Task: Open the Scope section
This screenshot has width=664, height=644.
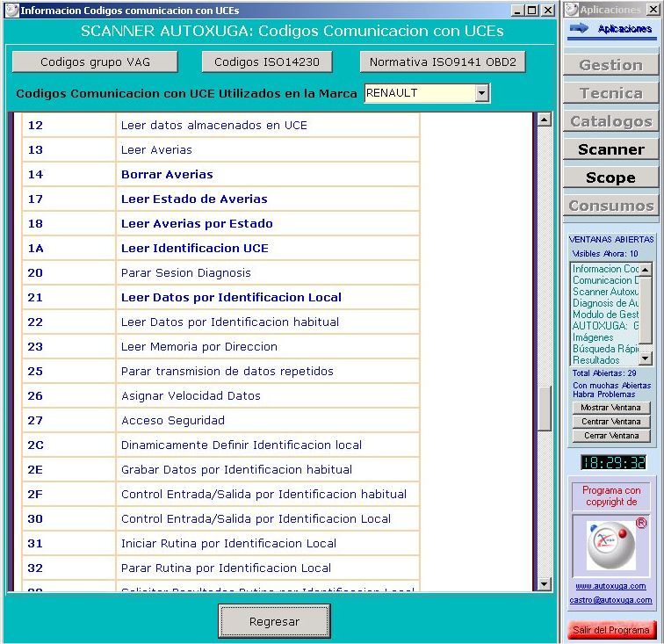Action: click(x=610, y=177)
